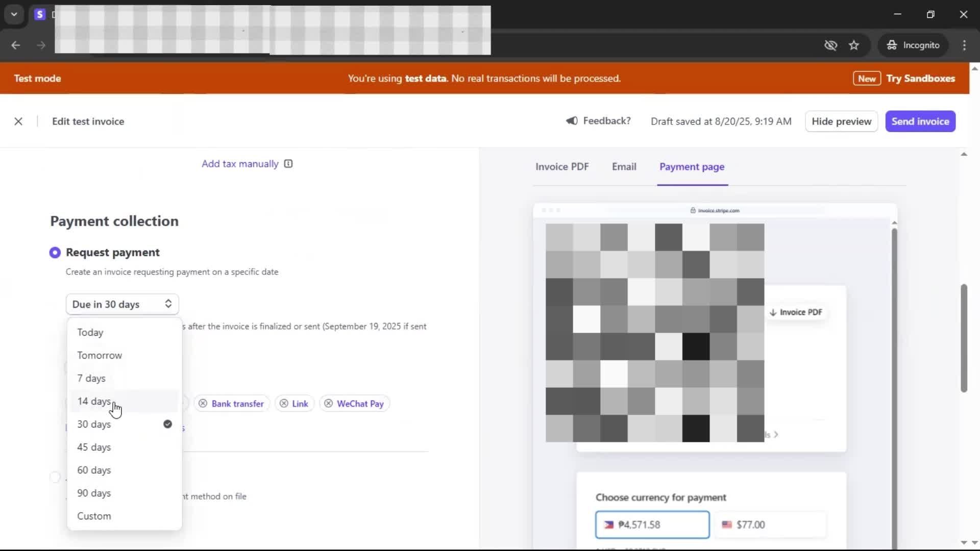This screenshot has height=551, width=980.
Task: Bookmark page with star icon
Action: coord(854,45)
